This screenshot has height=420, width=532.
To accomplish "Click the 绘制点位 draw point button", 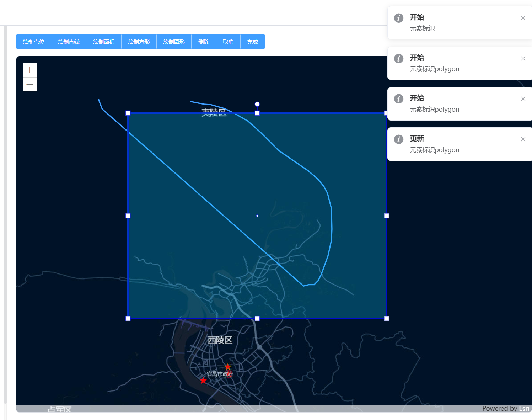I will (x=33, y=42).
